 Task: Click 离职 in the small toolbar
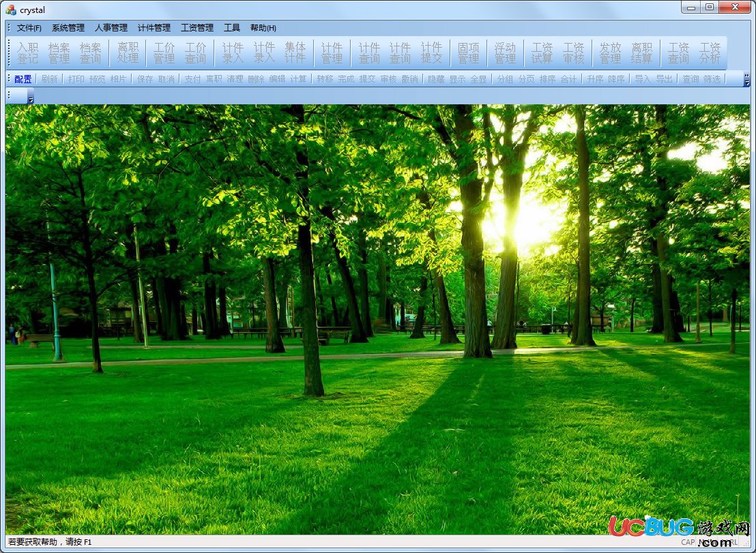point(214,79)
